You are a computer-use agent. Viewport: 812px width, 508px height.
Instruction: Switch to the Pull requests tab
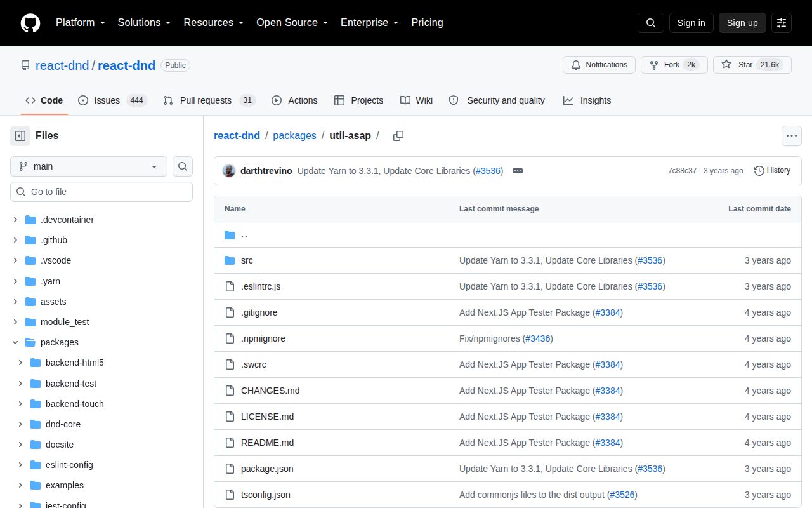(209, 100)
